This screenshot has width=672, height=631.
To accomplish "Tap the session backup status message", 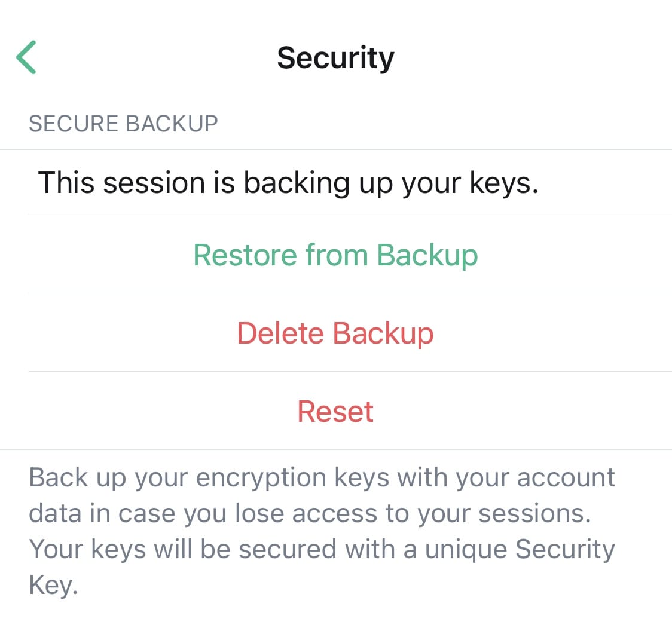I will [x=288, y=182].
